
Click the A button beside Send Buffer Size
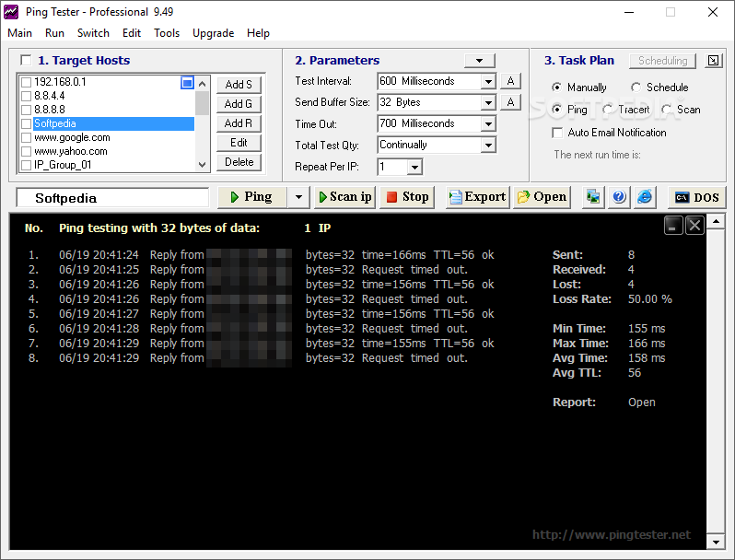click(x=510, y=102)
